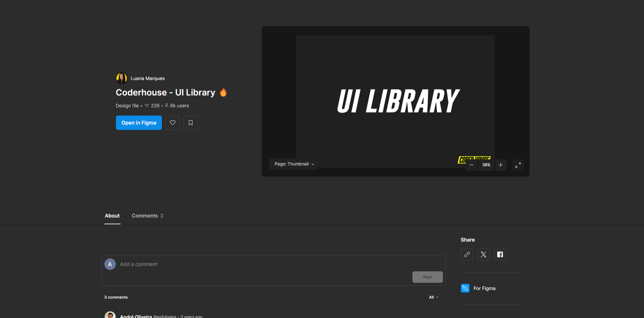The width and height of the screenshot is (644, 318).
Task: Zoom in with the plus icon
Action: [x=500, y=165]
